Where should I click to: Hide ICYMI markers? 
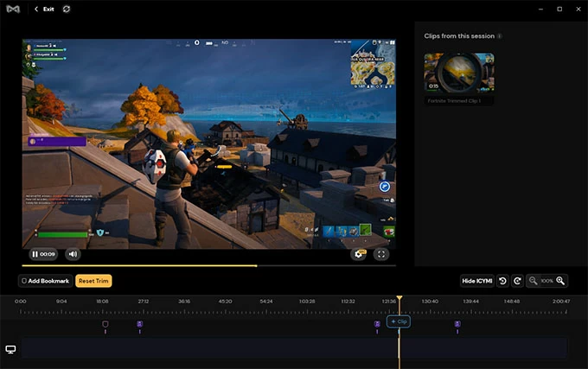point(476,281)
